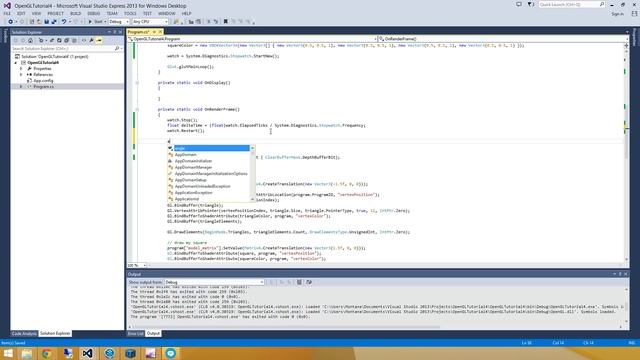This screenshot has height=360, width=640.
Task: Select the Solution 'OpenGLTutorial4' root node
Action: click(55, 57)
